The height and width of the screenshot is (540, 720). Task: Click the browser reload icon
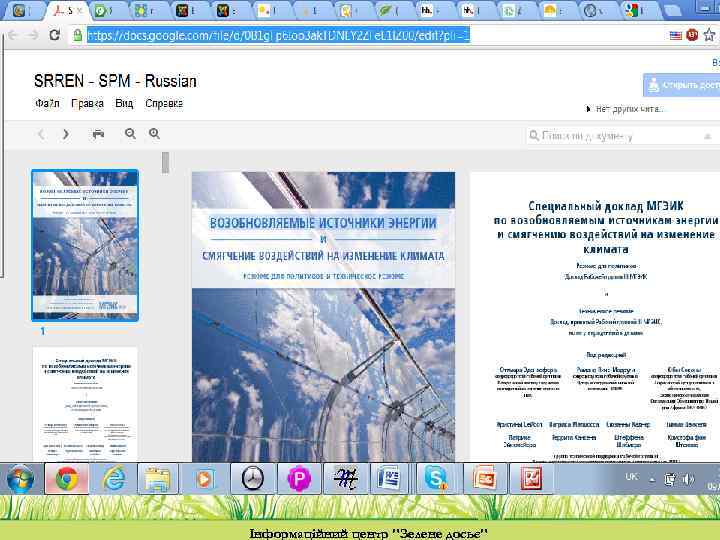click(x=55, y=35)
